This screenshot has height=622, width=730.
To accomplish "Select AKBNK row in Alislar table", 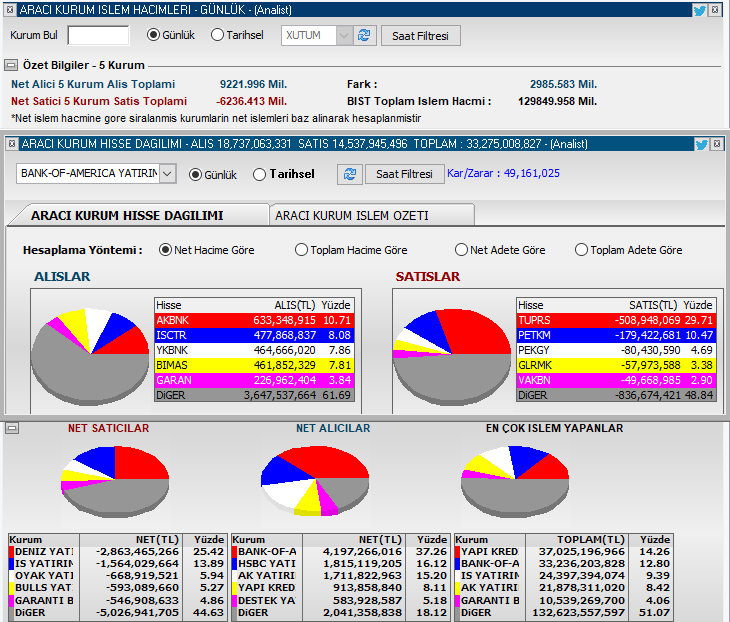I will pos(254,320).
